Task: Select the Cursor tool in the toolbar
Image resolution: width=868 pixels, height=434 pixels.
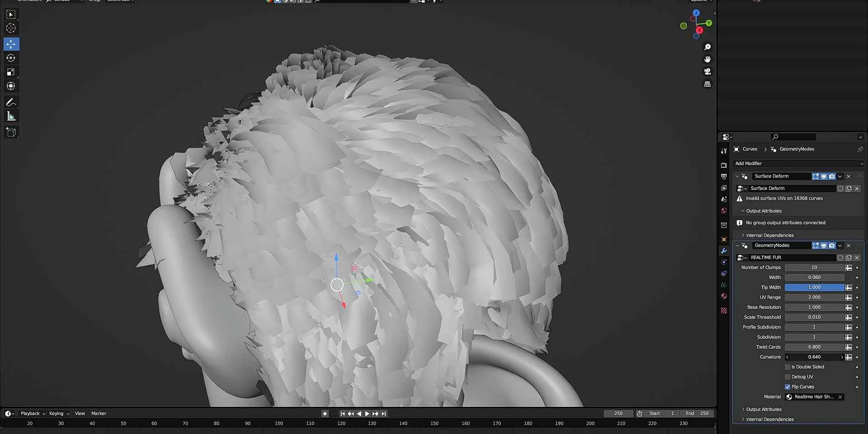Action: click(11, 28)
